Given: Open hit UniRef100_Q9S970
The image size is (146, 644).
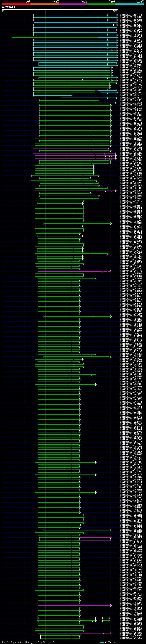Looking at the screenshot, I should [131, 271].
